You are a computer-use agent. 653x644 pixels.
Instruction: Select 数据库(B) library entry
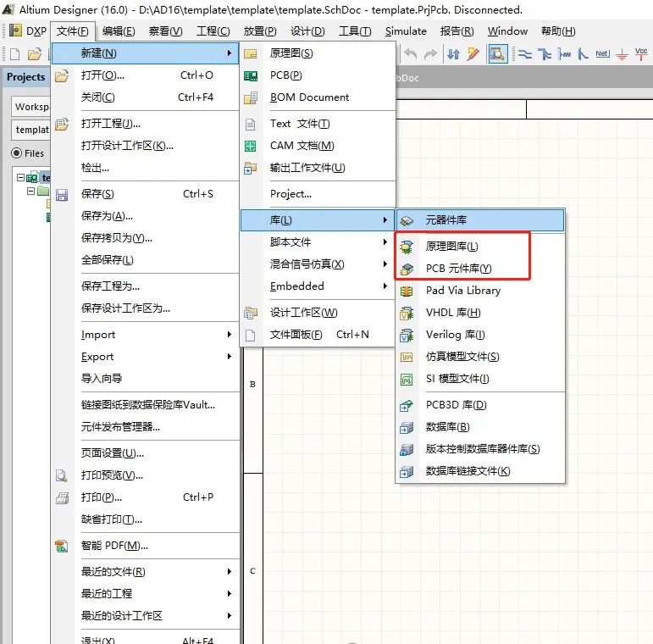point(479,427)
